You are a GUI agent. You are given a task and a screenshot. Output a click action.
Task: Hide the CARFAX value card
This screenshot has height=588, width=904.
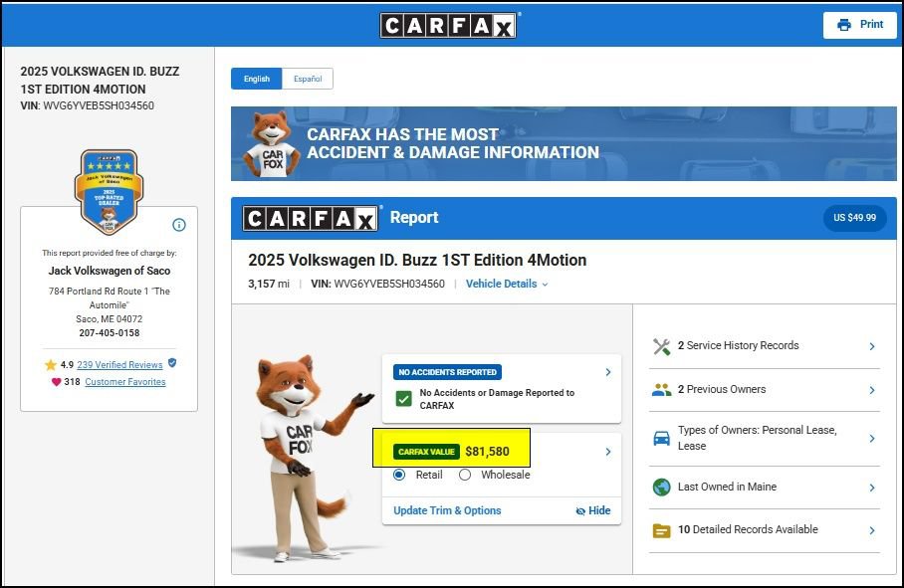tap(593, 510)
